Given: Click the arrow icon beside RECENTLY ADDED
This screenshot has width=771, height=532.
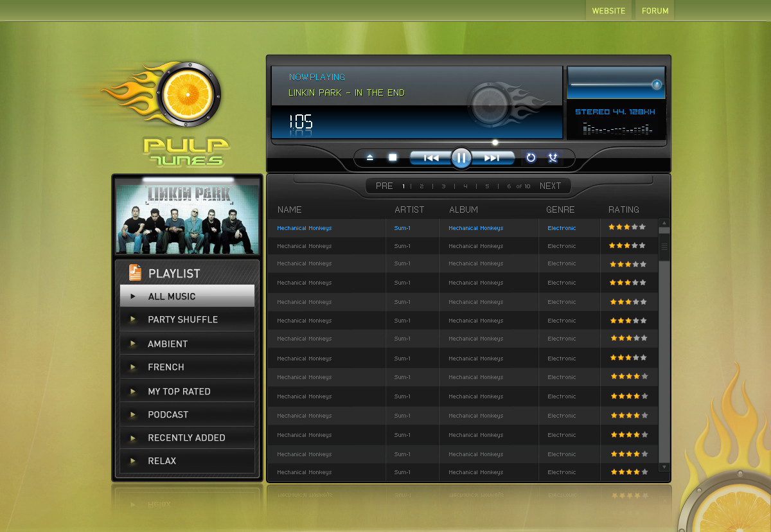Looking at the screenshot, I should point(133,438).
